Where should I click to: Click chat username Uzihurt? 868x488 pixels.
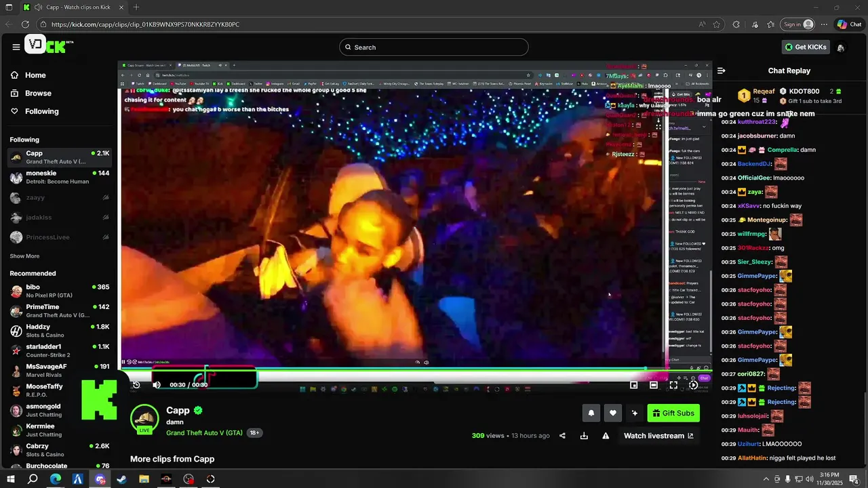coord(749,444)
